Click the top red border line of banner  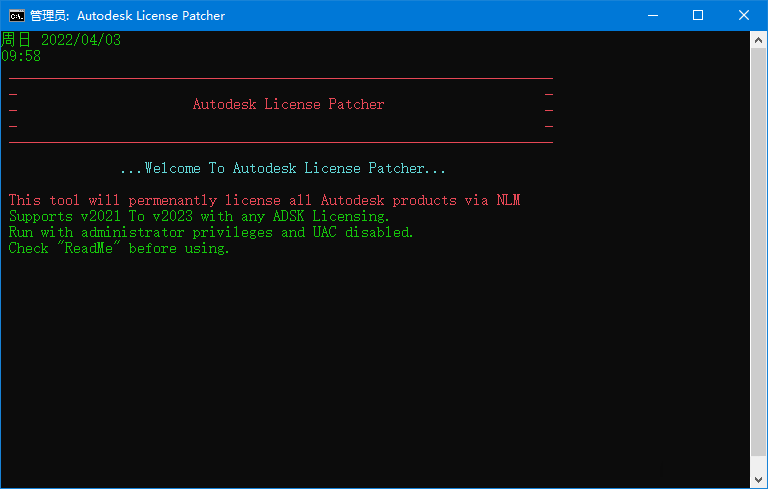click(x=280, y=77)
